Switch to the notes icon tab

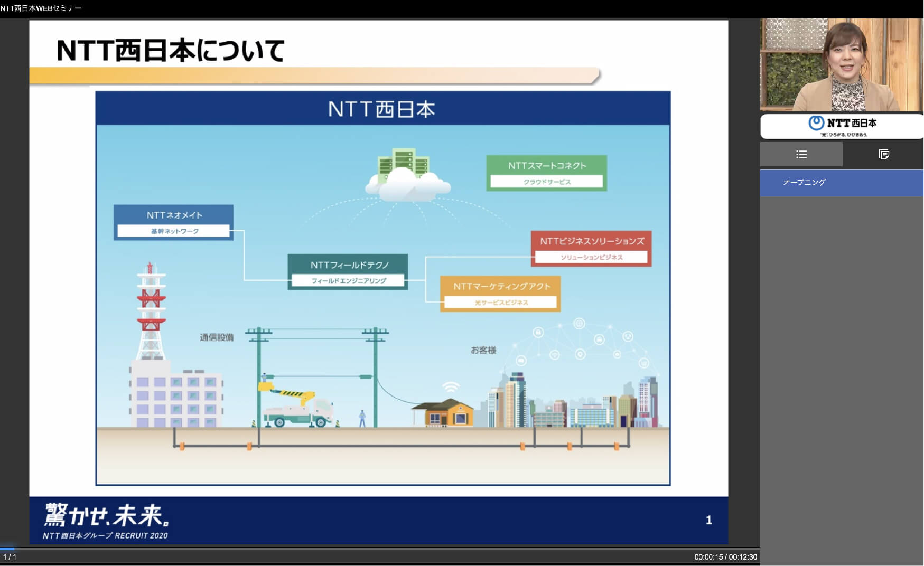pos(883,155)
